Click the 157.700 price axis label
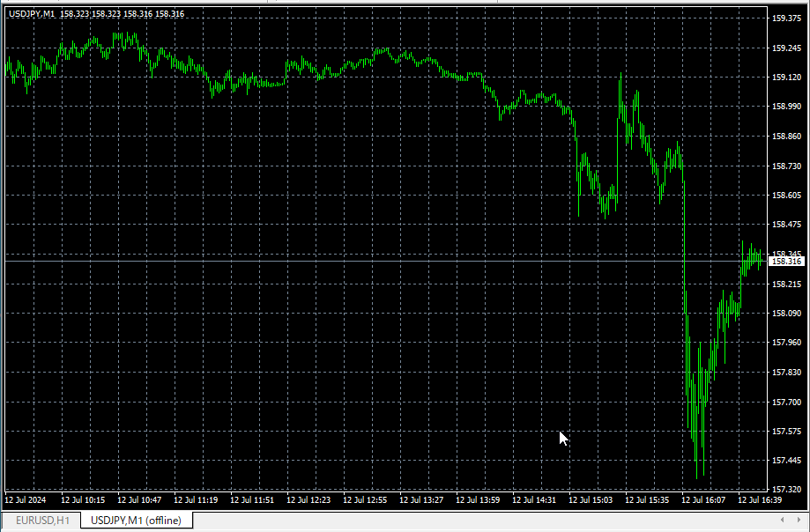Image resolution: width=810 pixels, height=532 pixels. coord(786,402)
